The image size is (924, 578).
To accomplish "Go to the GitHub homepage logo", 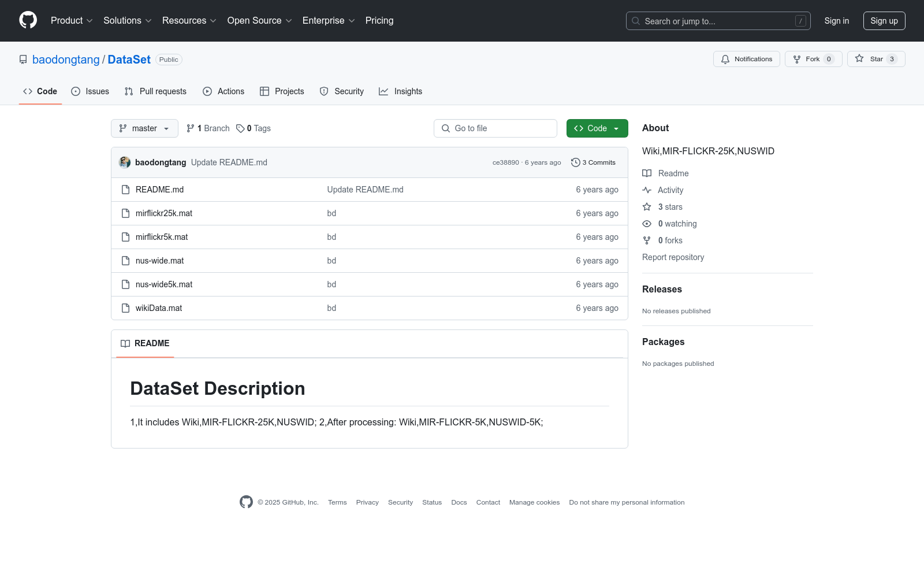I will coord(28,20).
